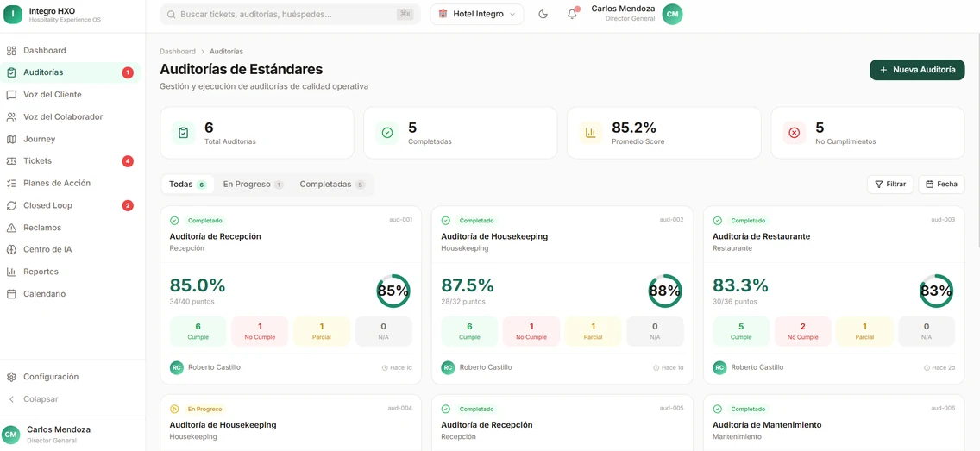Click the No Cumplimientos X icon
This screenshot has width=980, height=451.
(795, 133)
